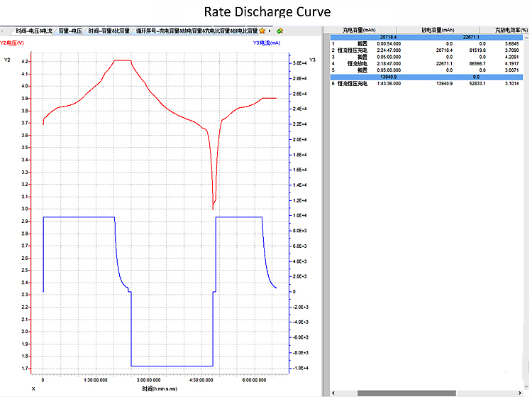
Task: Sort by 充电容量(mAh) column header
Action: [x=359, y=30]
